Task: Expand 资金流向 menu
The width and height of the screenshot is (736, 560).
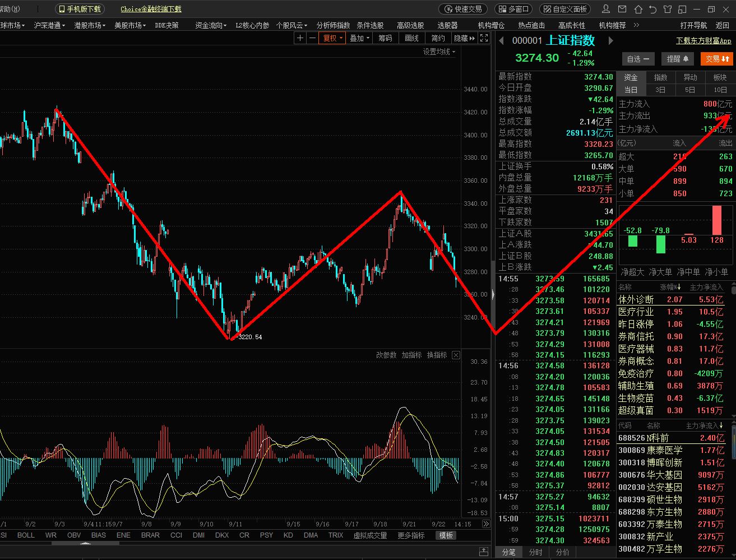Action: pos(211,25)
